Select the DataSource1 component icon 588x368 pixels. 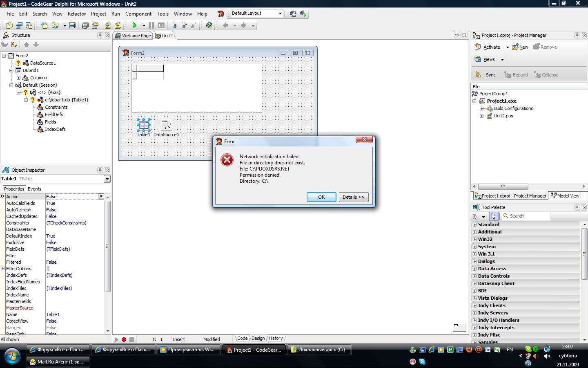166,125
